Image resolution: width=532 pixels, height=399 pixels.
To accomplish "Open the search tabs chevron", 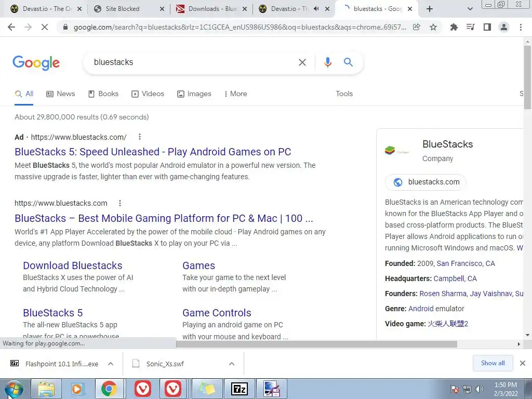I will [470, 9].
